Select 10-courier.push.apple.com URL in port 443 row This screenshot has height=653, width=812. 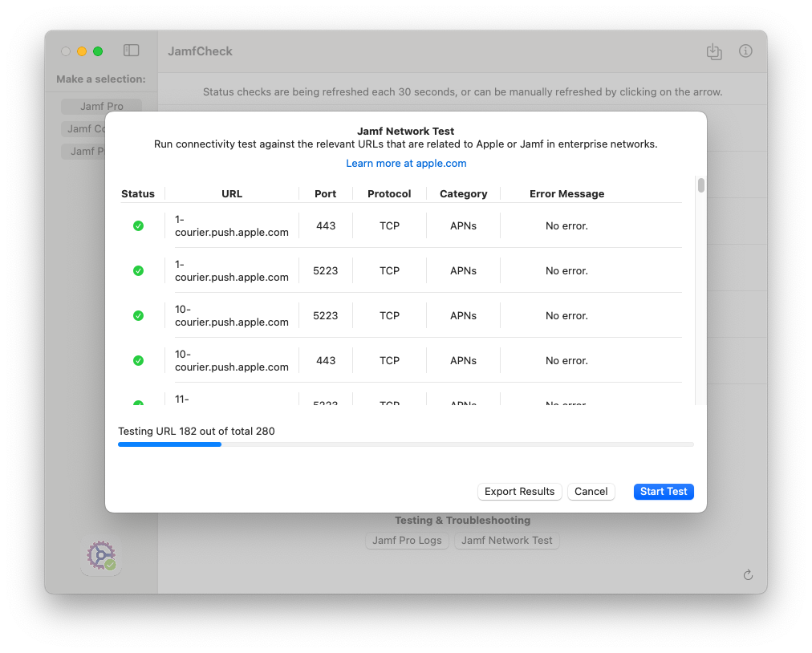[x=231, y=360]
